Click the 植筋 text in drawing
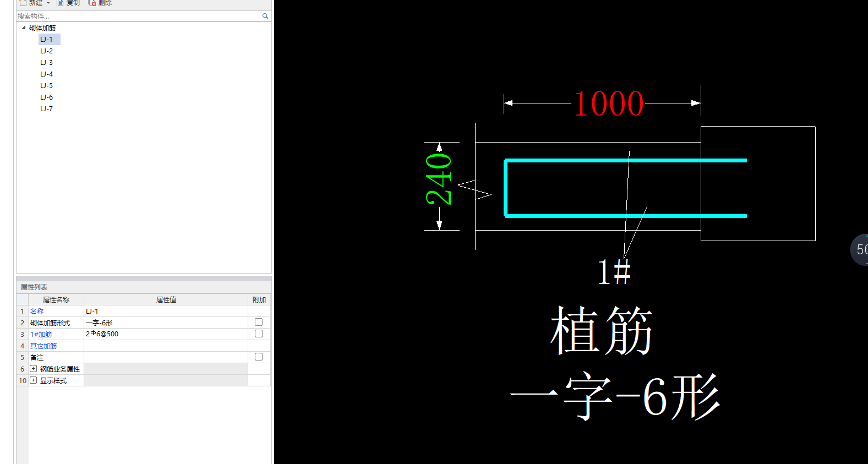 (602, 331)
